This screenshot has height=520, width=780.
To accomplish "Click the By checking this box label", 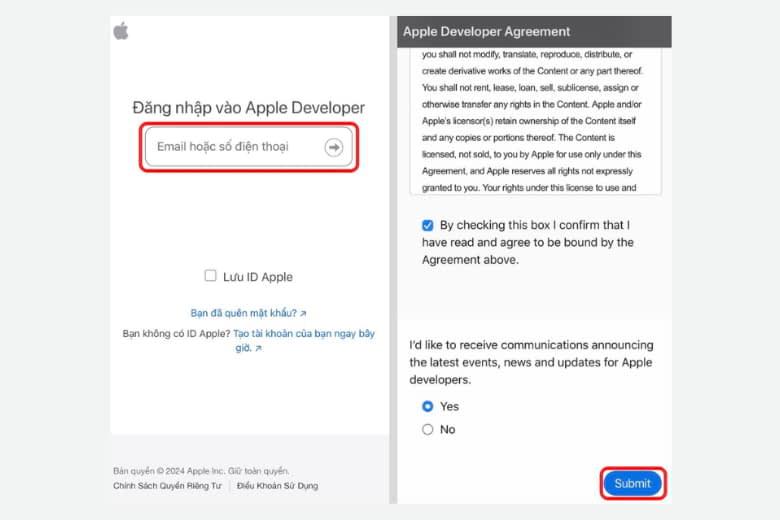I will (x=528, y=242).
